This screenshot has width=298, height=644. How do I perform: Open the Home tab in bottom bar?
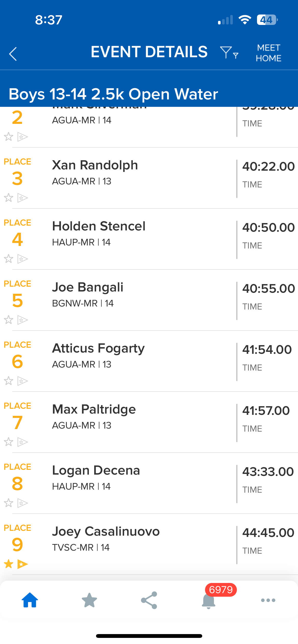30,600
